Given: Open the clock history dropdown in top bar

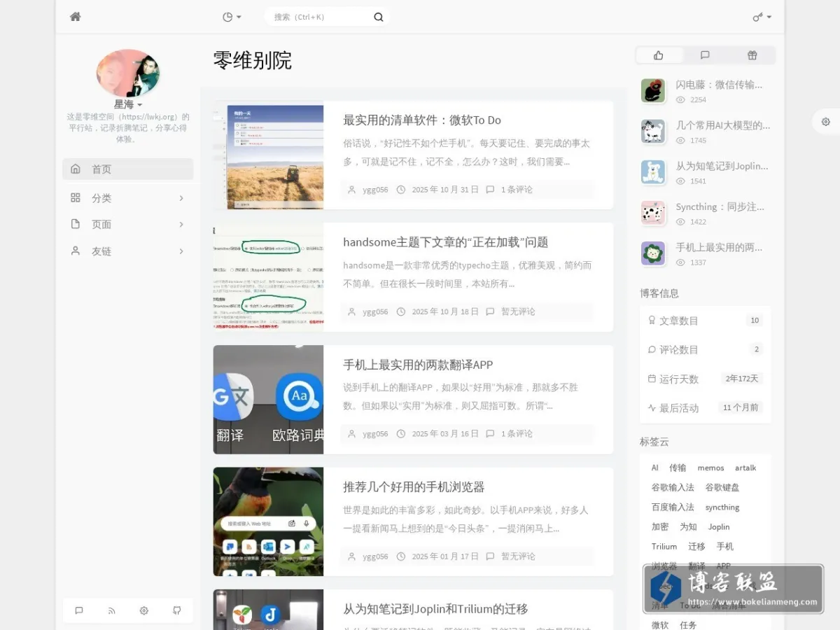Looking at the screenshot, I should pyautogui.click(x=232, y=17).
